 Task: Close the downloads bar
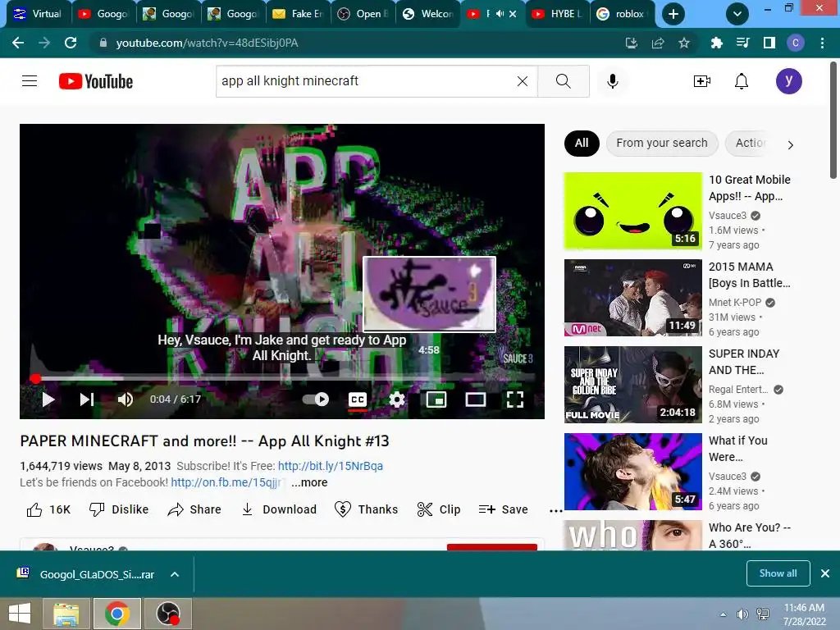[825, 573]
